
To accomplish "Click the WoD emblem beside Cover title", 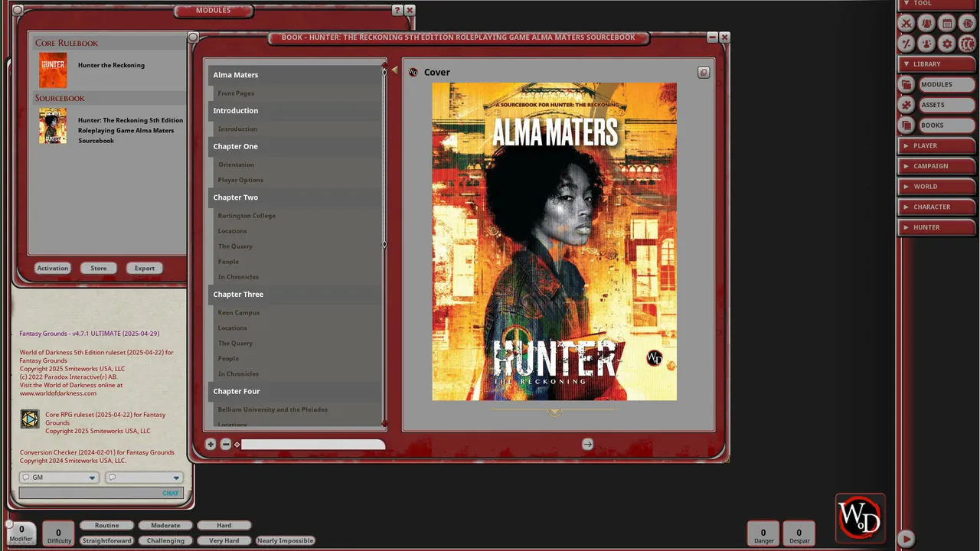I will point(413,72).
